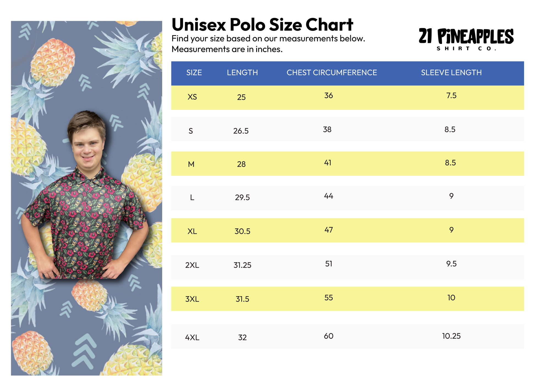Image resolution: width=535 pixels, height=392 pixels.
Task: Click the 26.5 length value for S
Action: pos(241,131)
